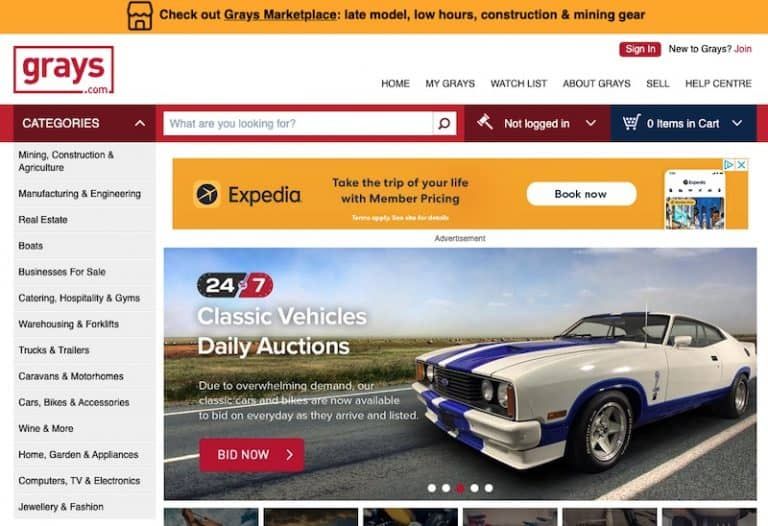Click the Expedia airplane logo icon
The image size is (768, 526).
click(x=207, y=194)
